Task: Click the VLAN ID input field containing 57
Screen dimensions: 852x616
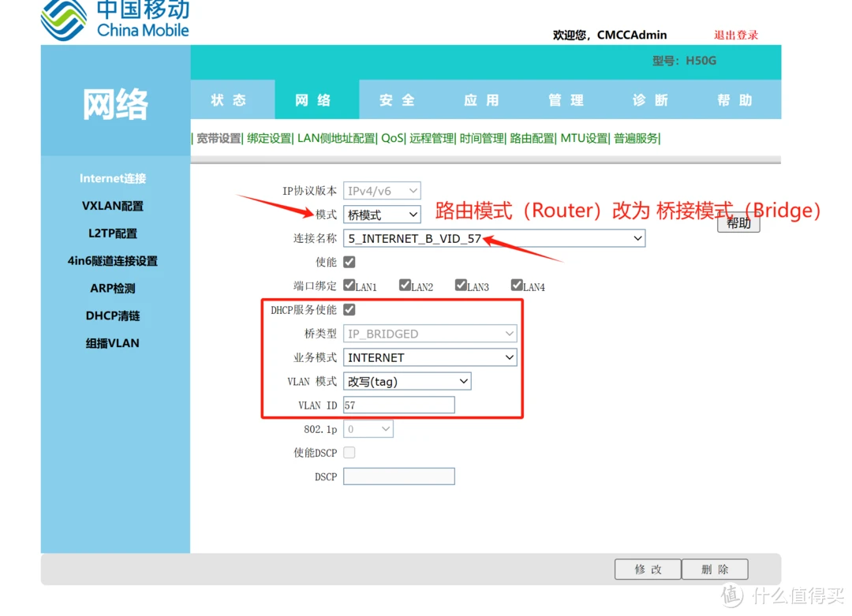Action: 398,404
